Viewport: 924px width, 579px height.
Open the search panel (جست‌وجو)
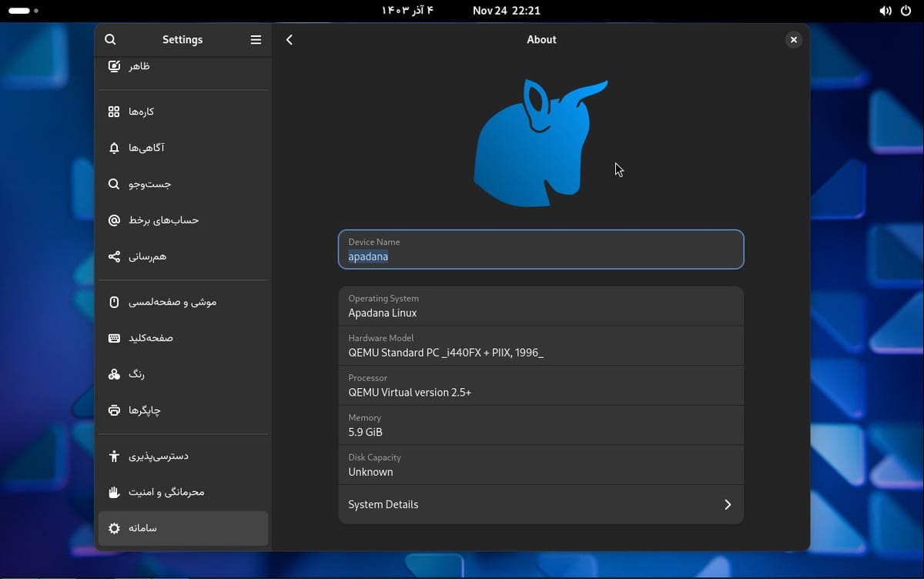tap(183, 184)
